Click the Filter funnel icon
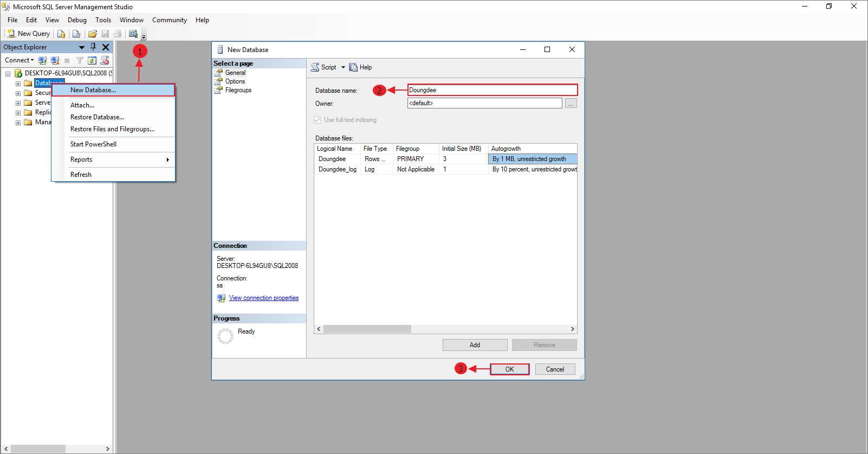 coord(80,60)
